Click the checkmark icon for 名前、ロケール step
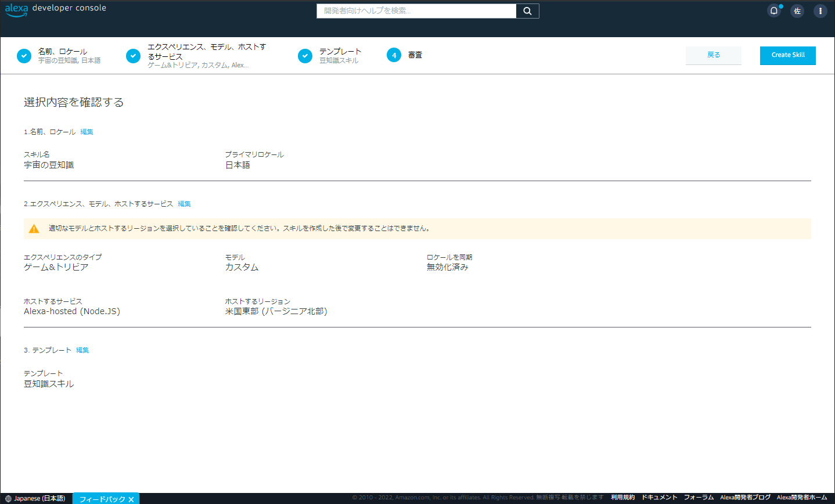The width and height of the screenshot is (835, 504). 24,56
